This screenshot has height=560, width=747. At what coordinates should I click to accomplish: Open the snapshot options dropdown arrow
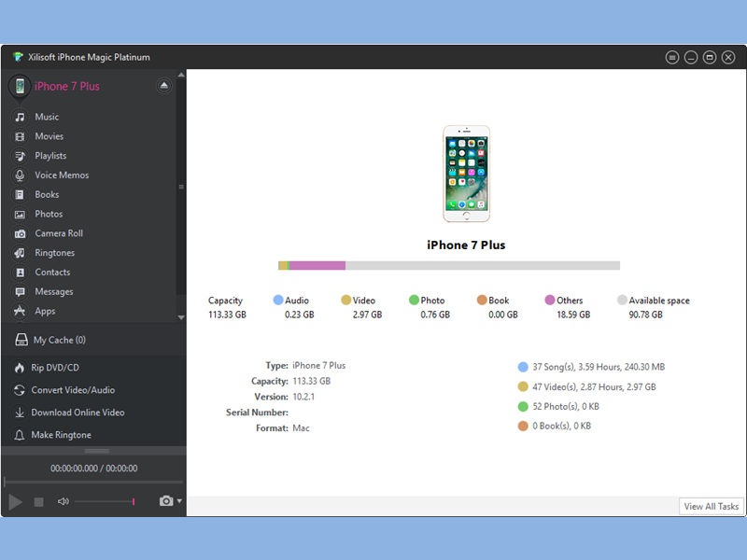[179, 501]
